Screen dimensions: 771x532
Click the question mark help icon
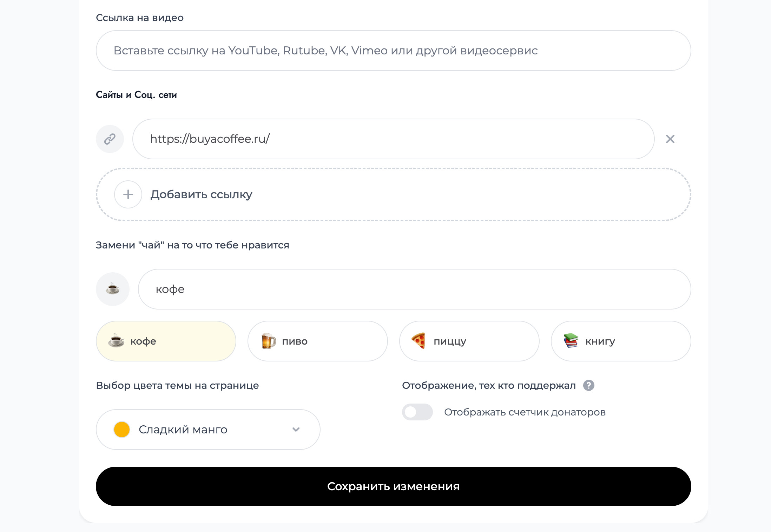click(589, 385)
